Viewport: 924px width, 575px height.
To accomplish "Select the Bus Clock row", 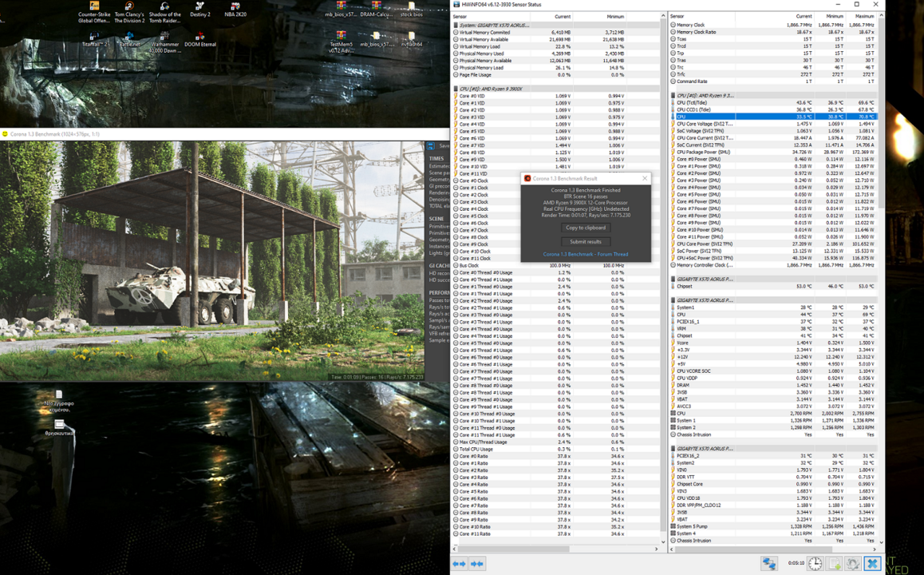I will pos(555,265).
